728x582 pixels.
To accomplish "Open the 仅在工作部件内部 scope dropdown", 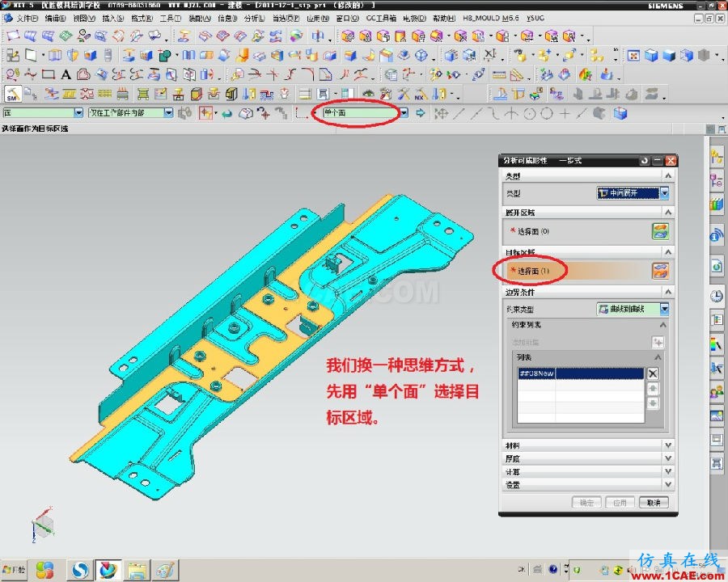I will pos(168,113).
